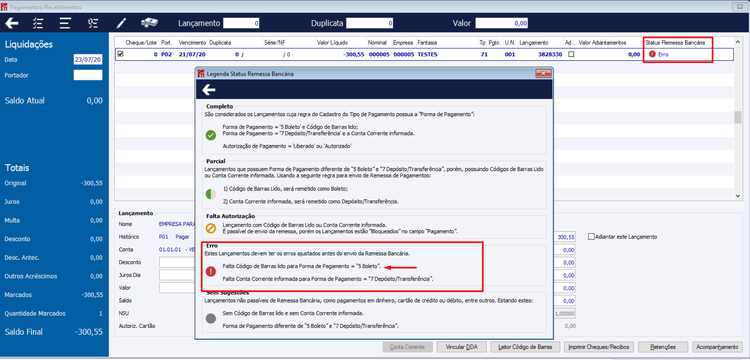Close the Legenda Status Remessa Bancária dialog
This screenshot has width=750, height=360.
(x=542, y=74)
